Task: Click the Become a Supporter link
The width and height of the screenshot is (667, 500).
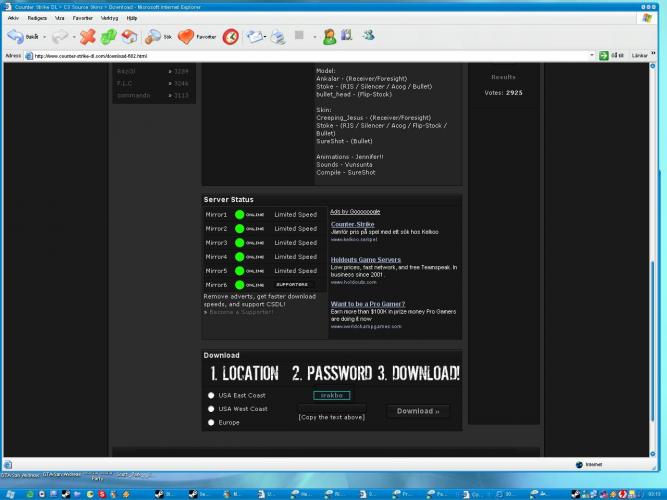Action: (x=241, y=313)
